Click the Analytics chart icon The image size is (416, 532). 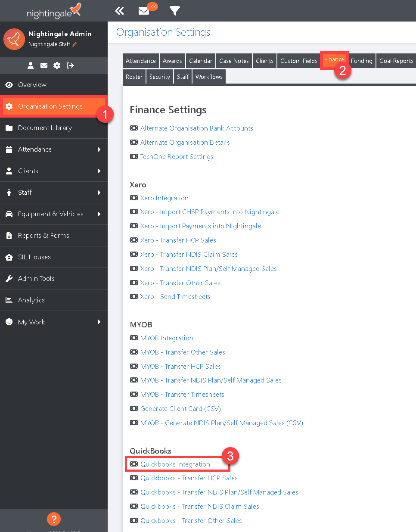tap(9, 300)
